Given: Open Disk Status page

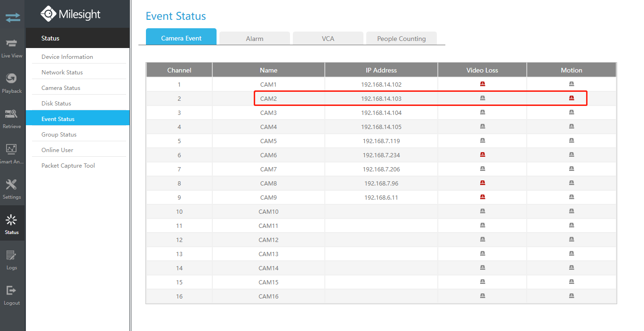Looking at the screenshot, I should point(56,103).
